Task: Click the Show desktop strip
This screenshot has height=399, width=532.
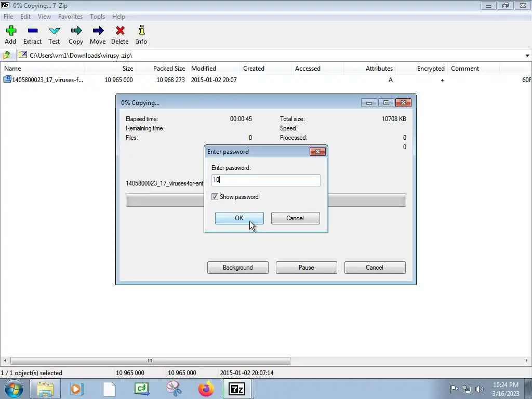Action: pos(528,389)
